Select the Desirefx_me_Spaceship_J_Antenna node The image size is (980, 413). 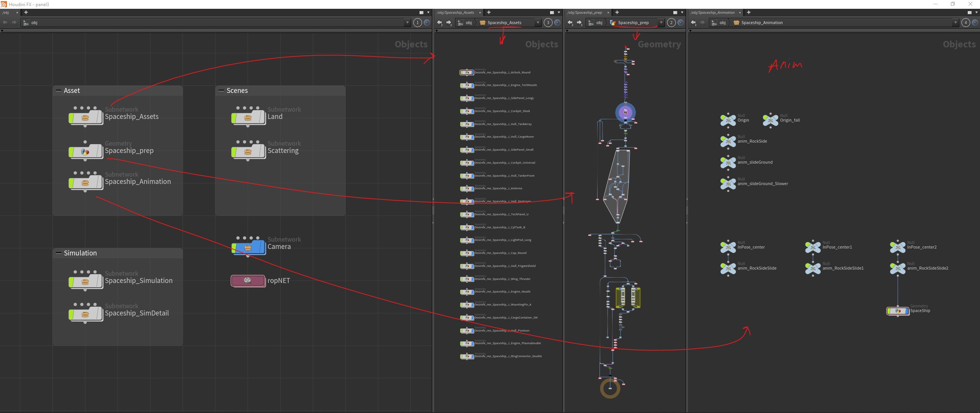tap(467, 189)
